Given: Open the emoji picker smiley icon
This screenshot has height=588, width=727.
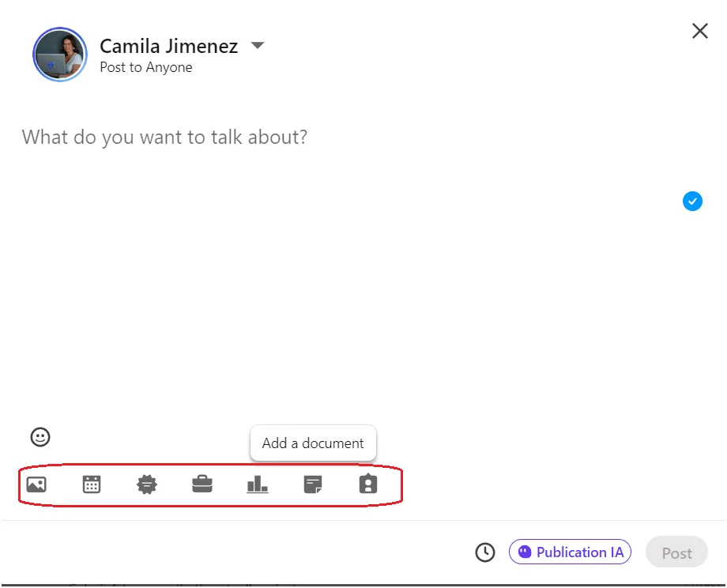Looking at the screenshot, I should pyautogui.click(x=40, y=437).
